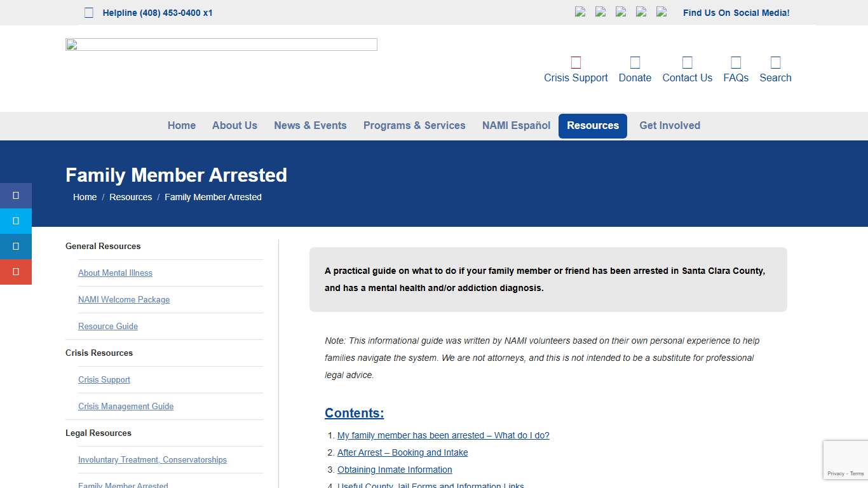This screenshot has height=488, width=868.
Task: Click the Donate icon above its label
Action: coord(635,62)
